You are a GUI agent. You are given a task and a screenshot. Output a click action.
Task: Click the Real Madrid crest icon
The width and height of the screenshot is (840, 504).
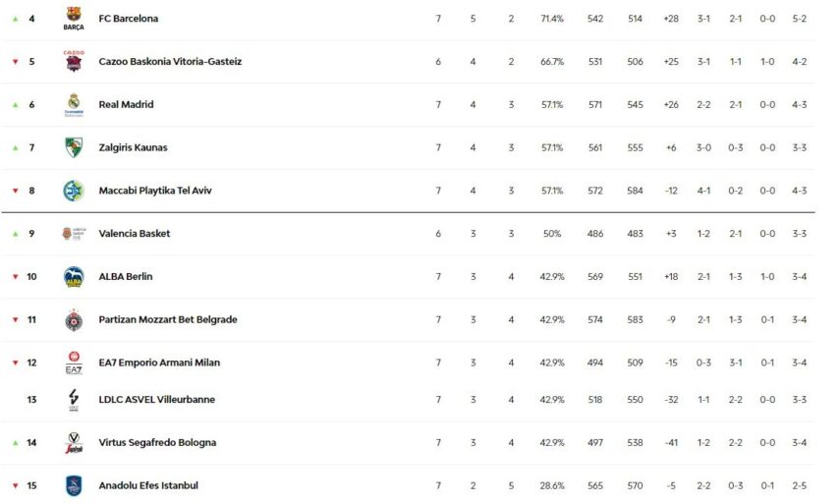[x=74, y=104]
